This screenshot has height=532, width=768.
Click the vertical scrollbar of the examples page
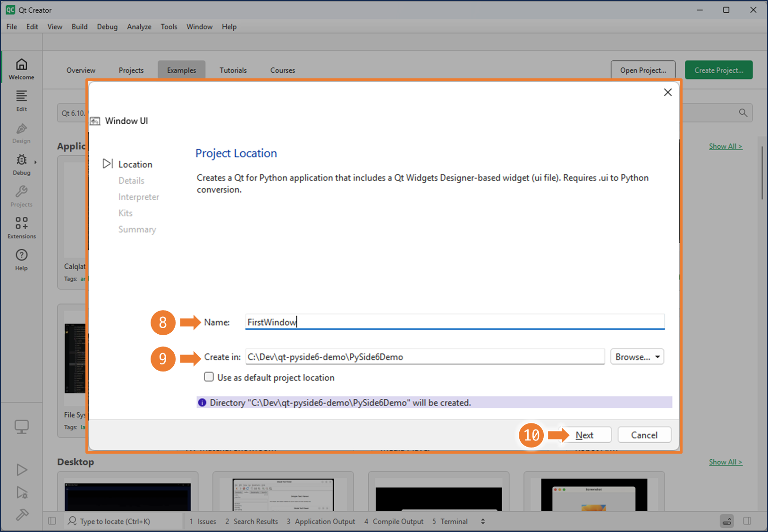click(x=762, y=173)
